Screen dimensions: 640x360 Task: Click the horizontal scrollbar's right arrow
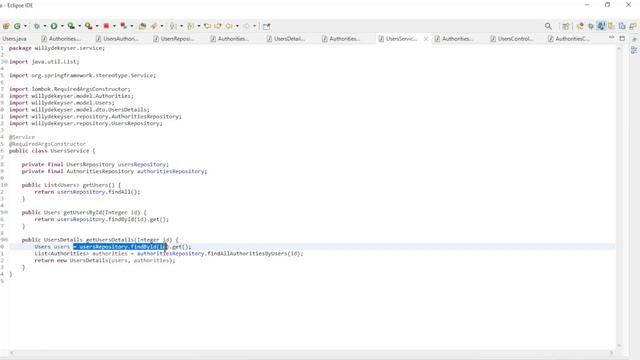612,353
